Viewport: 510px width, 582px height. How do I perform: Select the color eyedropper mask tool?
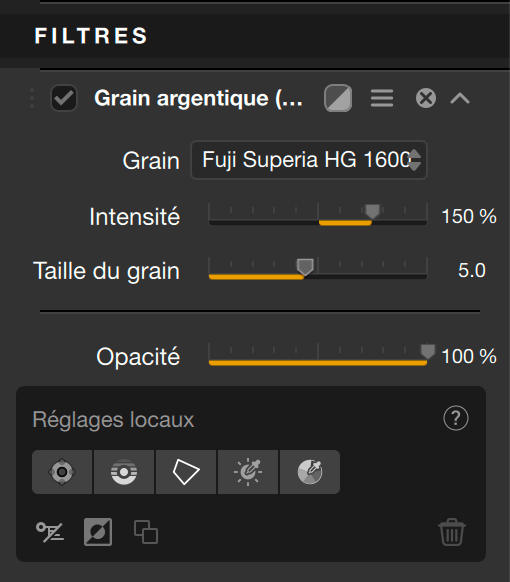[x=310, y=472]
